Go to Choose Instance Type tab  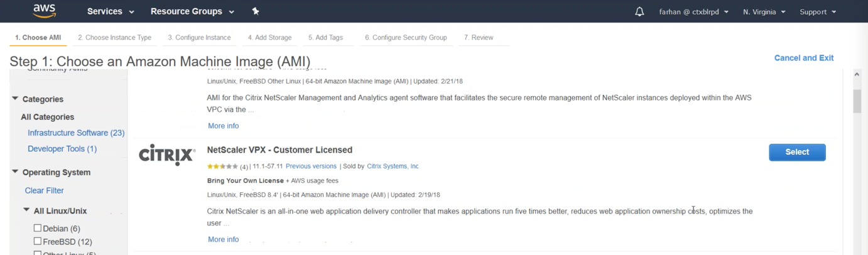[114, 38]
